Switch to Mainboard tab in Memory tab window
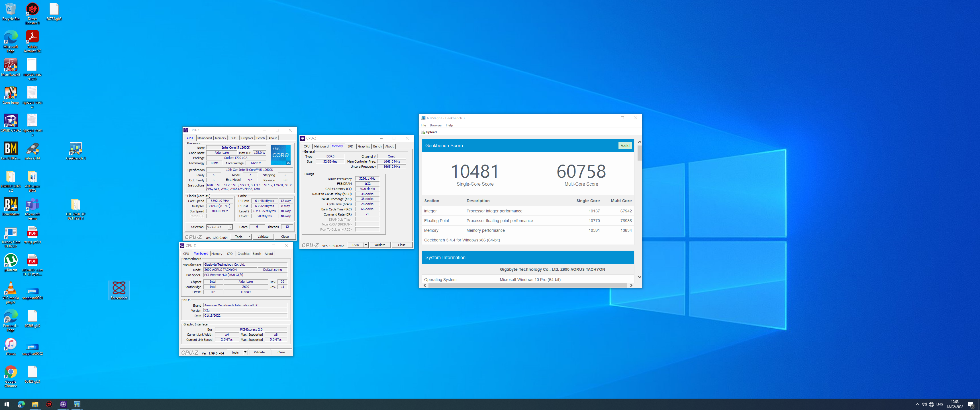 [321, 146]
